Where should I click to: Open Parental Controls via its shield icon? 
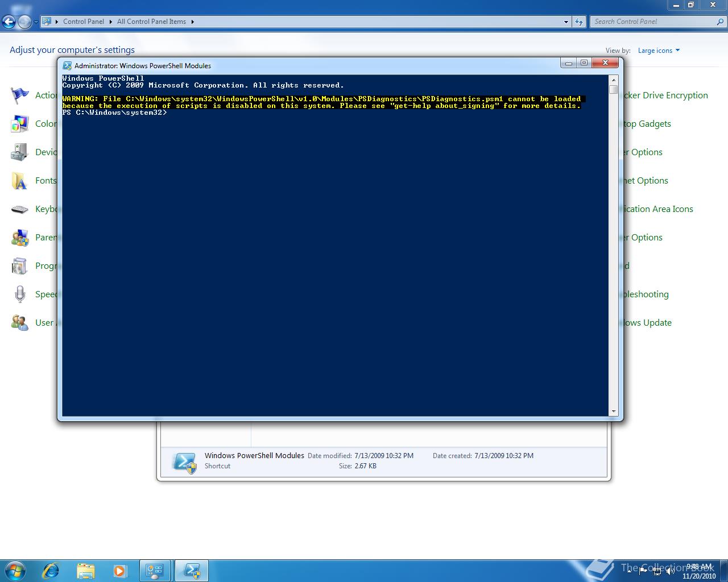[19, 237]
